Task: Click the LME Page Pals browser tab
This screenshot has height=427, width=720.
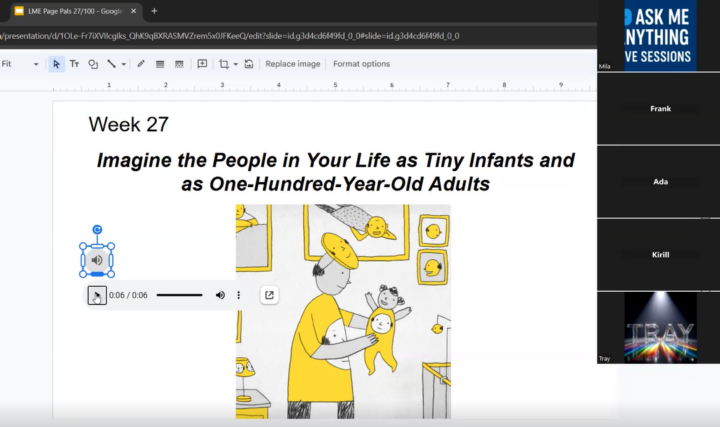Action: (74, 11)
